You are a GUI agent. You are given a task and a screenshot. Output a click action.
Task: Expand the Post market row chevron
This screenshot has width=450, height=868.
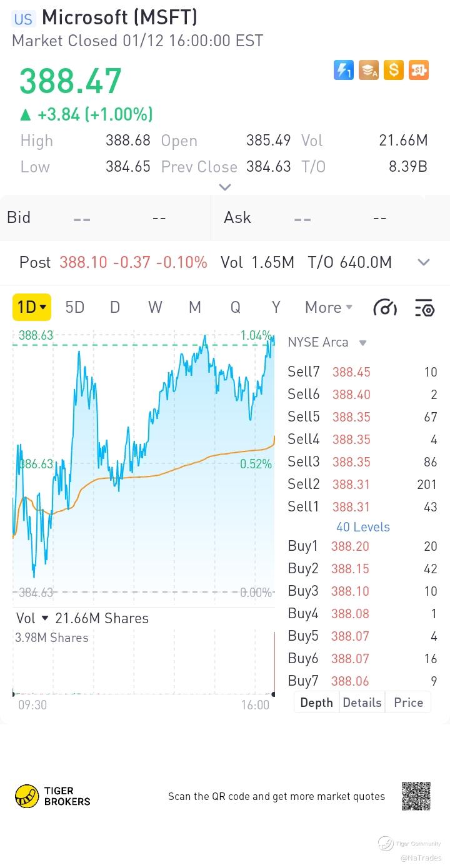tap(424, 262)
